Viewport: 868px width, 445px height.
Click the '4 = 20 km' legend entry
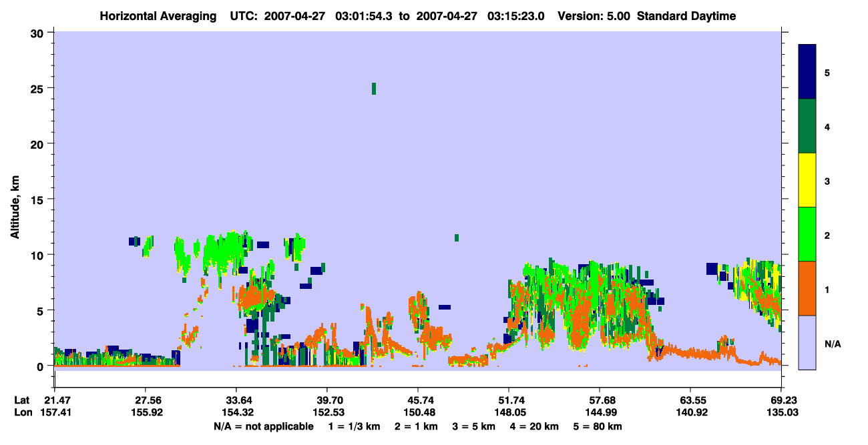pyautogui.click(x=535, y=426)
